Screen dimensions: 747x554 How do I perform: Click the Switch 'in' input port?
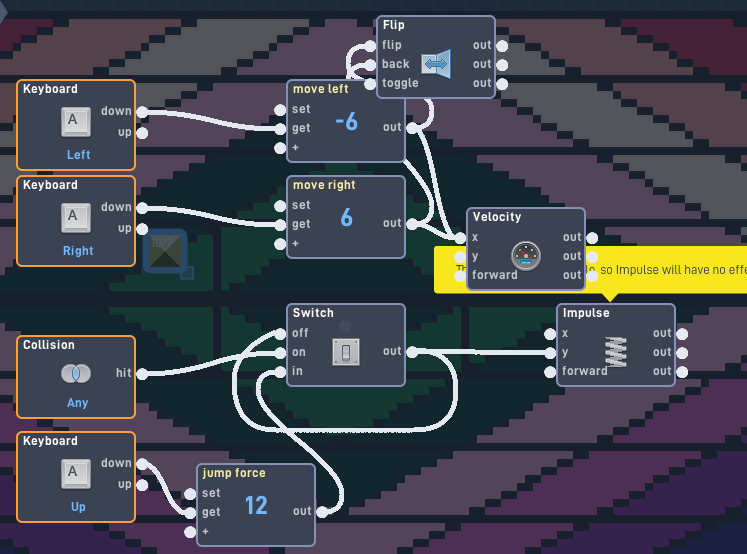coord(280,372)
